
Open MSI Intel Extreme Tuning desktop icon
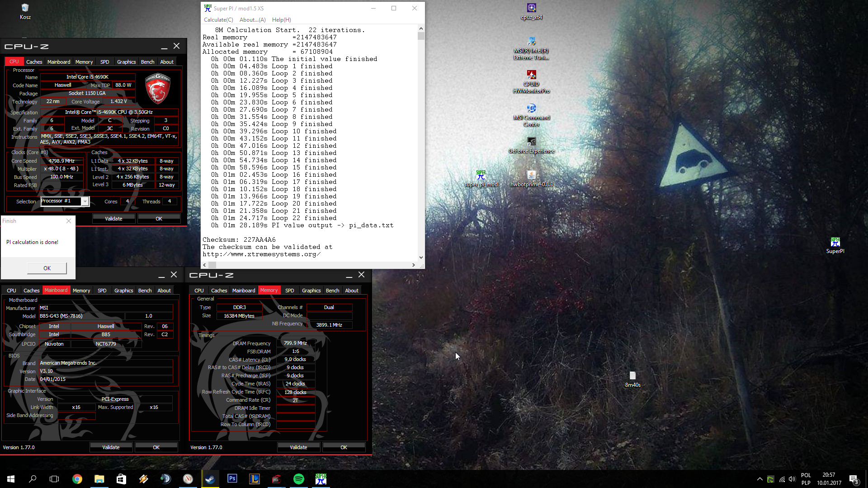531,48
